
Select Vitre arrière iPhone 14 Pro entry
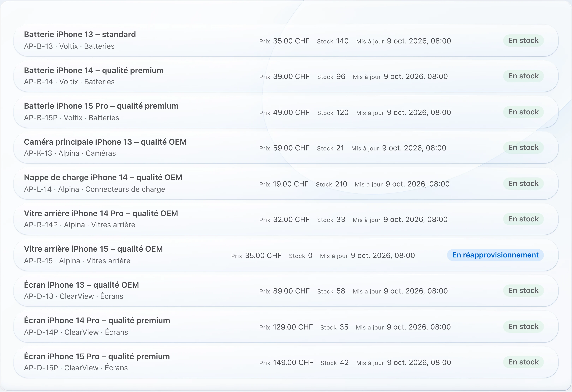286,219
